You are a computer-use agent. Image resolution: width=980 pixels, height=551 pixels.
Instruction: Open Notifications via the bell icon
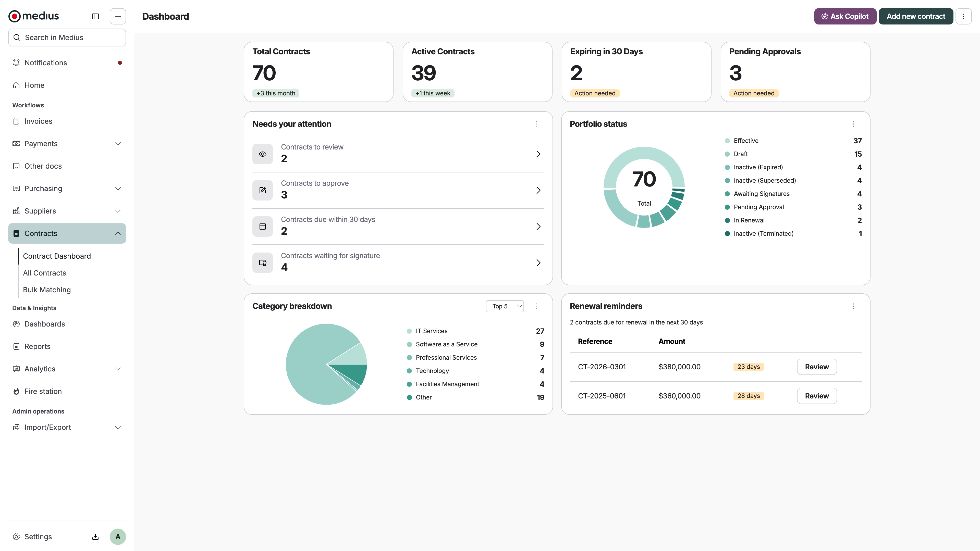click(16, 63)
